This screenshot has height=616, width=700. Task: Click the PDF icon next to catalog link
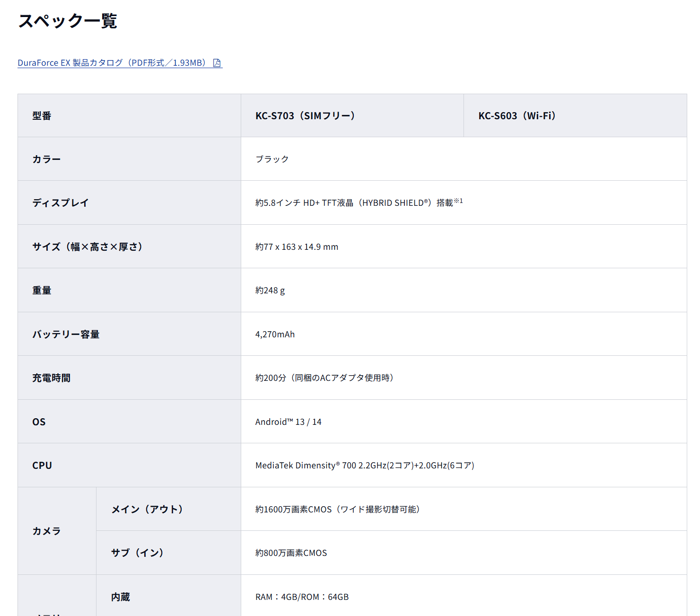[x=217, y=63]
